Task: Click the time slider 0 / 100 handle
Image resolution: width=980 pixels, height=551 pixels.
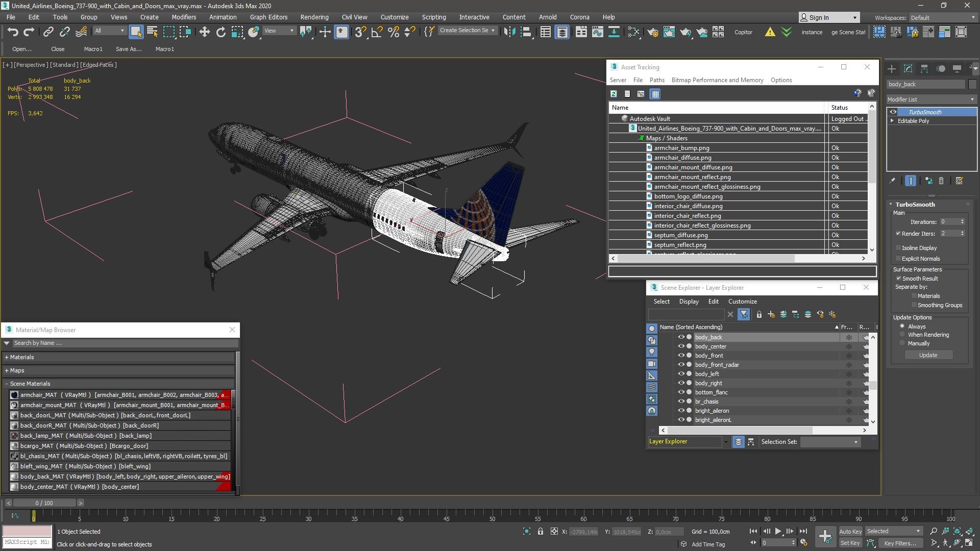Action: point(44,503)
